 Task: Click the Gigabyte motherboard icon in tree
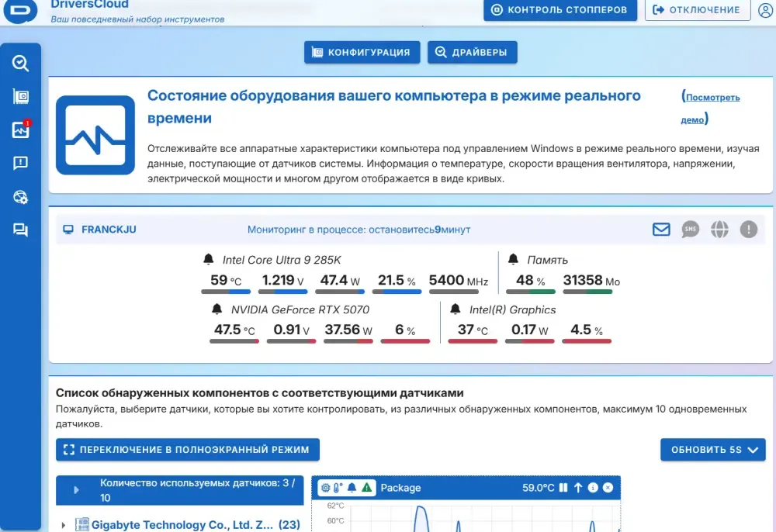click(82, 524)
